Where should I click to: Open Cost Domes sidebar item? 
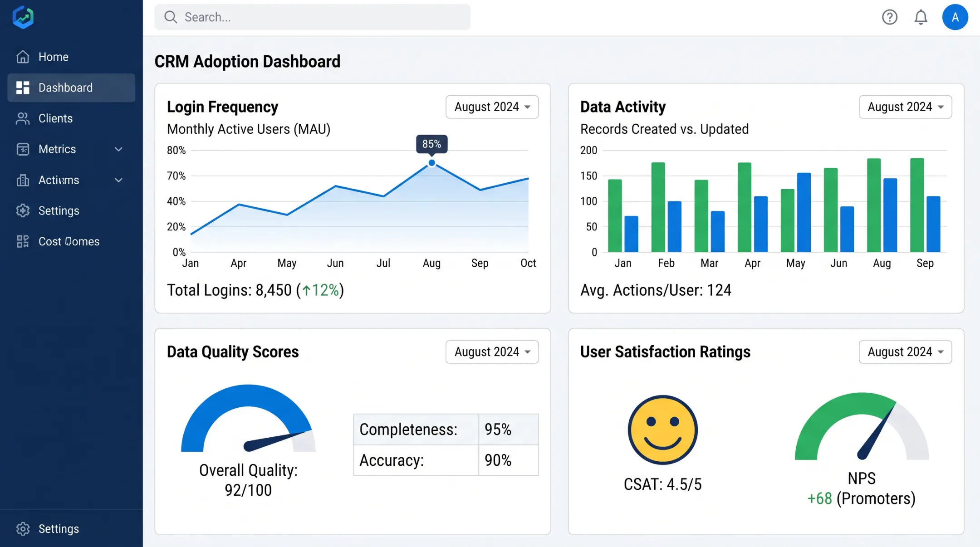point(71,241)
